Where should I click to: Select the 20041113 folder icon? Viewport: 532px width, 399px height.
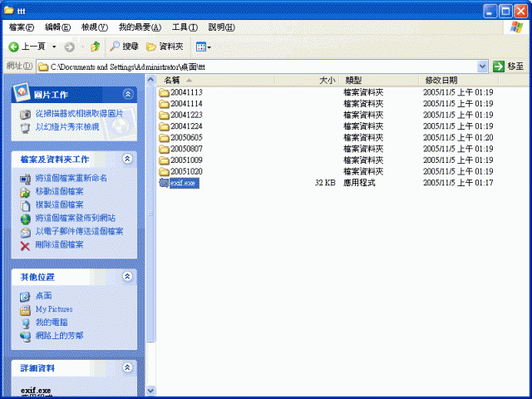(x=164, y=92)
